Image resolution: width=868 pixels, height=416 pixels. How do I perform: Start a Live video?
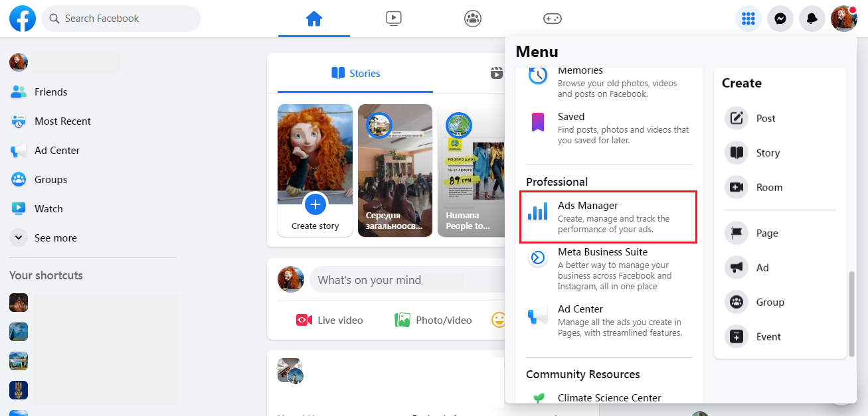(x=329, y=320)
